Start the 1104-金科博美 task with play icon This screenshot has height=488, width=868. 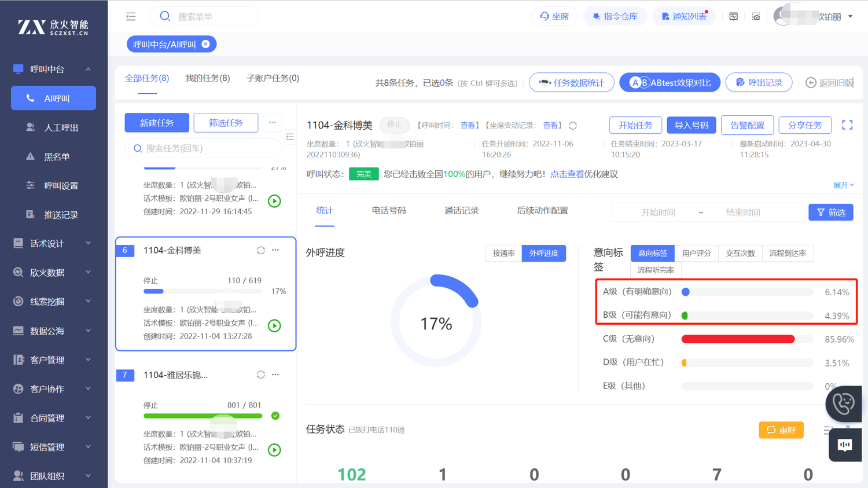click(x=275, y=326)
